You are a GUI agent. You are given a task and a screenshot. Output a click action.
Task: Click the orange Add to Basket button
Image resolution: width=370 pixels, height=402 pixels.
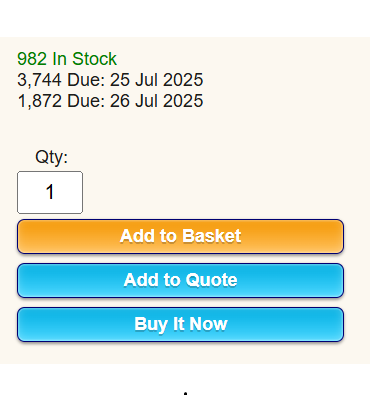coord(180,236)
